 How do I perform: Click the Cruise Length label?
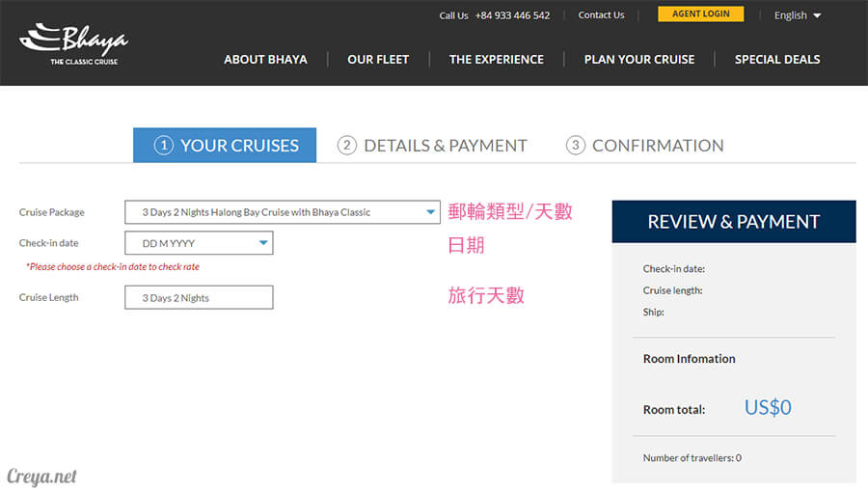tap(49, 297)
